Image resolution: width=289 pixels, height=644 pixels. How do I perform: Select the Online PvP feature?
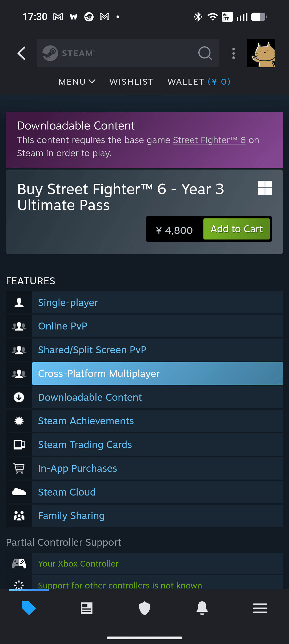[x=63, y=326]
